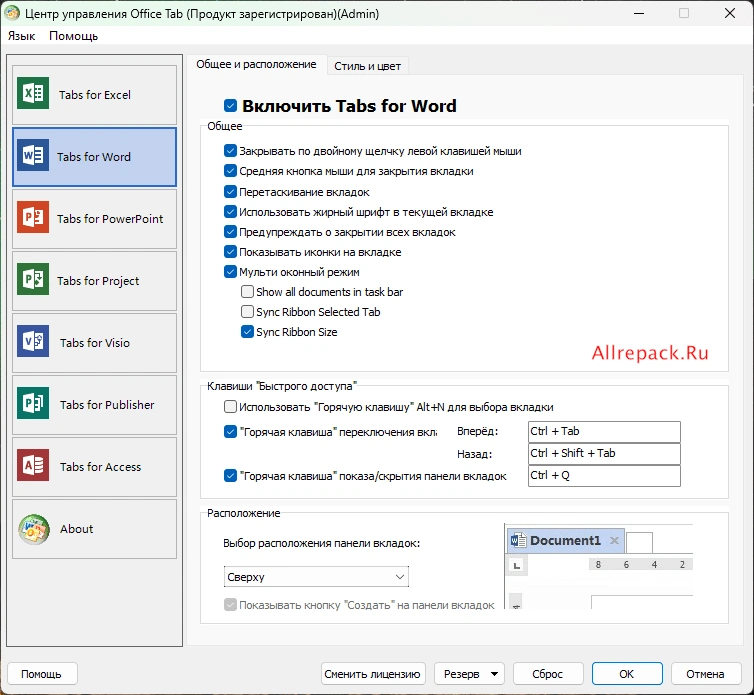Enable Show all documents in task bar
The width and height of the screenshot is (754, 695).
pyautogui.click(x=247, y=292)
